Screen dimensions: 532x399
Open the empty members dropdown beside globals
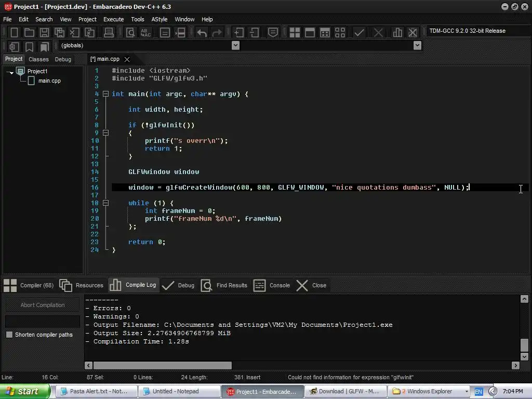[x=417, y=46]
